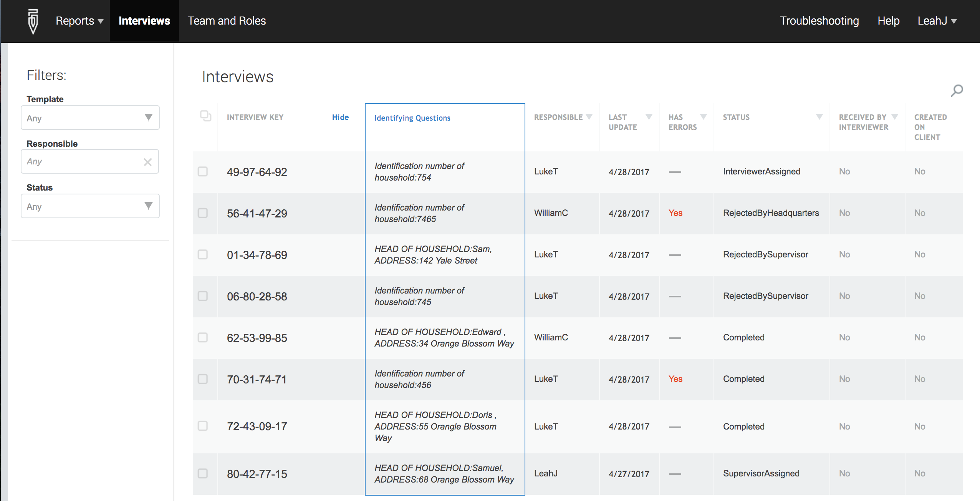Check the box for interview 70-31-74-71
Image resolution: width=980 pixels, height=501 pixels.
point(203,379)
